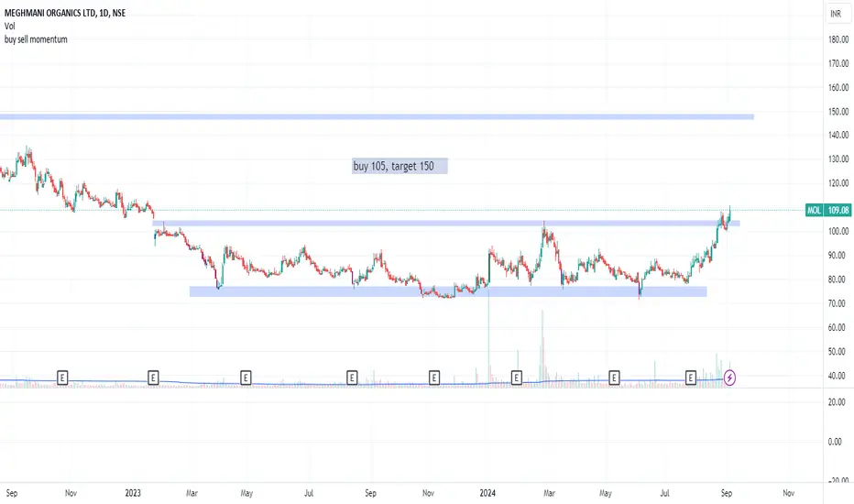
Task: Select the "buy 105, target 150" annotation
Action: (x=400, y=166)
